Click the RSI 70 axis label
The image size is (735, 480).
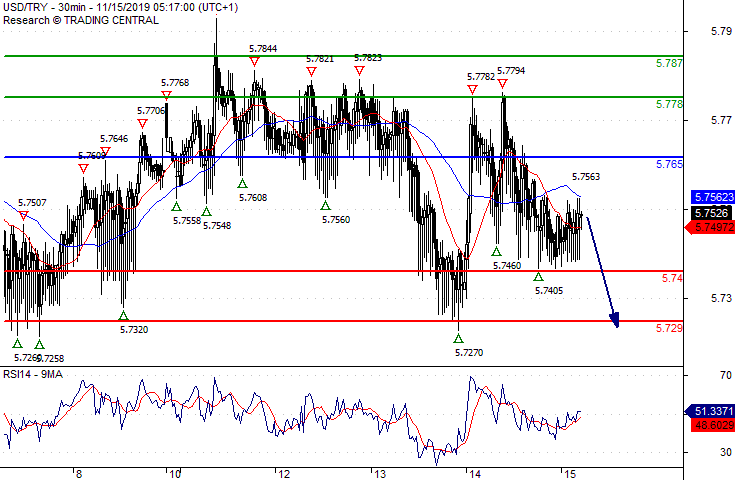pos(726,375)
